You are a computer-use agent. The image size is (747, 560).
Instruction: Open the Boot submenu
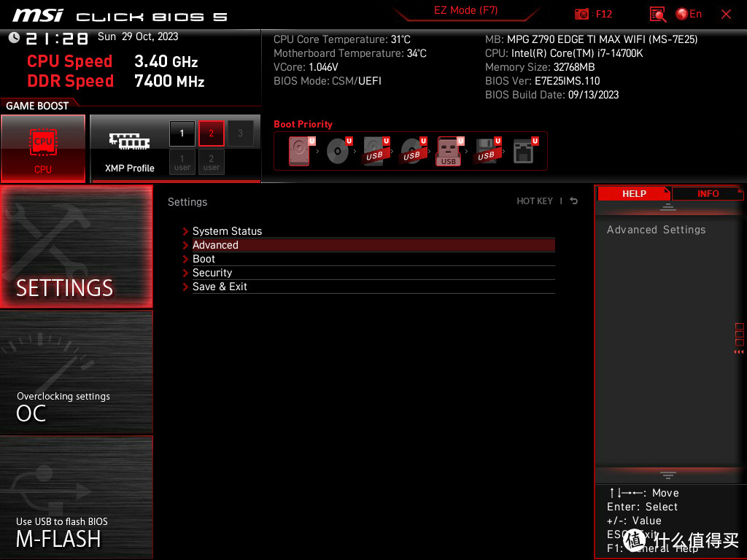(x=373, y=259)
